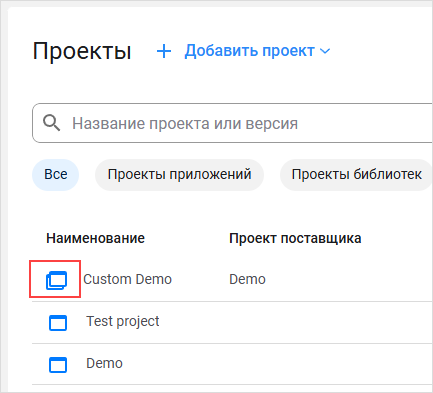Image resolution: width=433 pixels, height=393 pixels.
Task: Select the Все filter chip
Action: tap(56, 175)
